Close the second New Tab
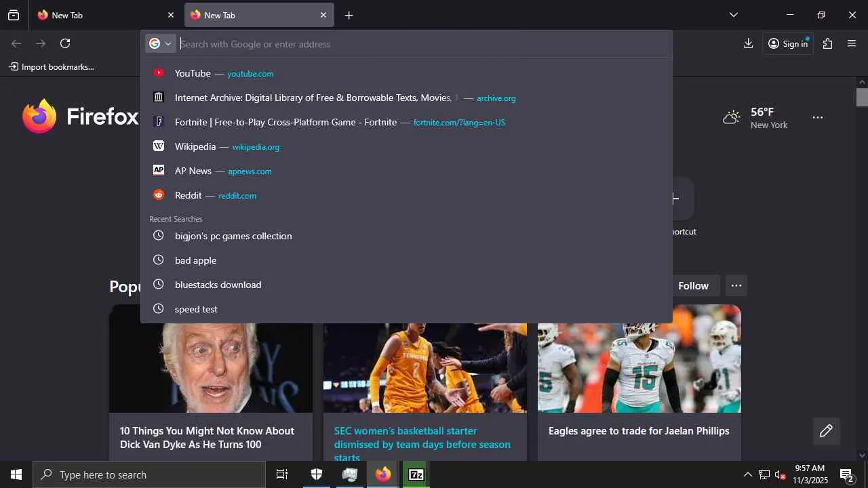The height and width of the screenshot is (488, 868). [x=323, y=15]
